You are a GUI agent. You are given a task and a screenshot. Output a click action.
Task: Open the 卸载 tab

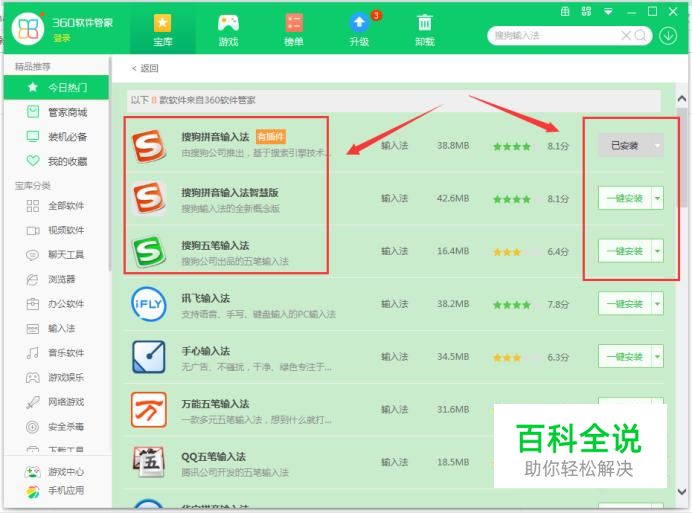coord(425,30)
